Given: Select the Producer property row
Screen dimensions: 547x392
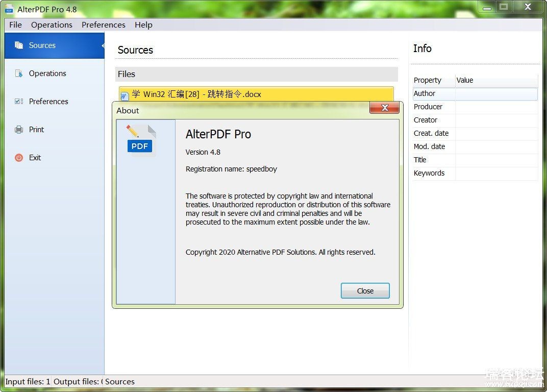Looking at the screenshot, I should (x=475, y=107).
